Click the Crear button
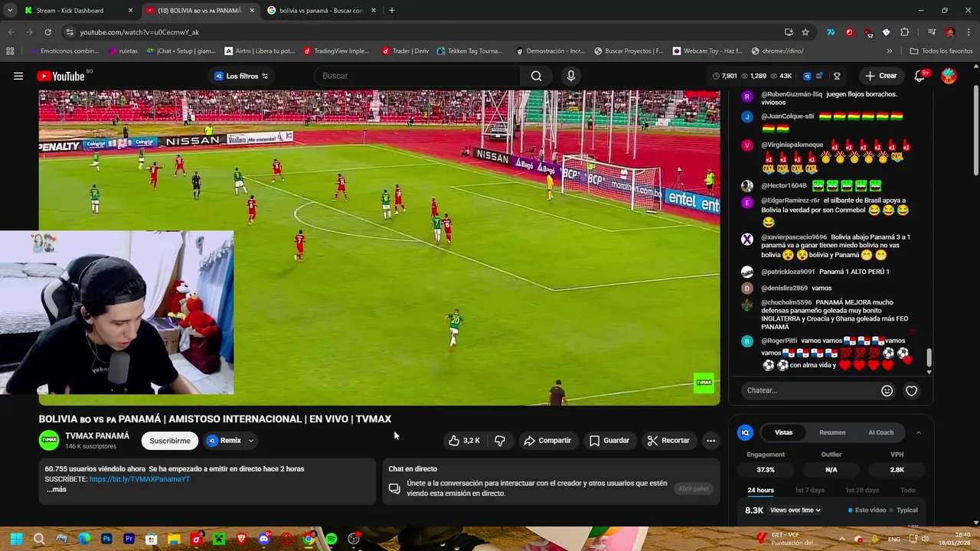Viewport: 980px width, 551px height. (x=880, y=76)
